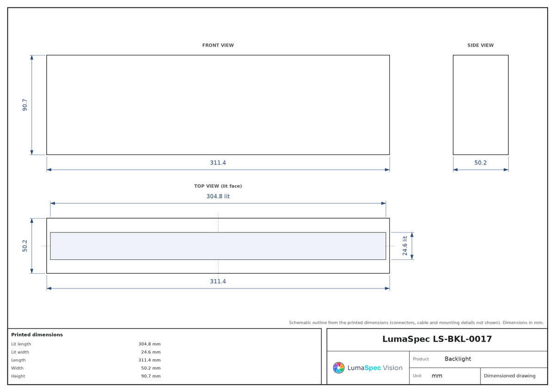This screenshot has width=555, height=392.
Task: Click the Product field label in title block
Action: (421, 359)
